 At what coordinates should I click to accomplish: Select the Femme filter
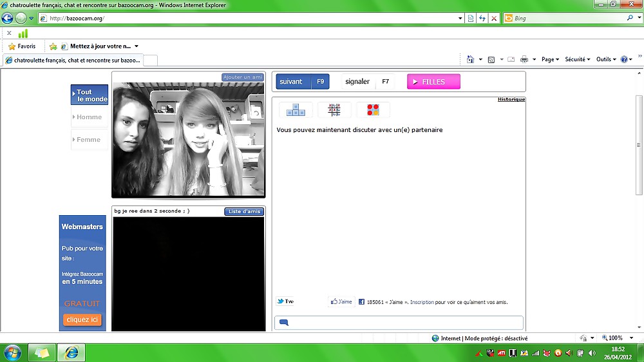(x=90, y=140)
